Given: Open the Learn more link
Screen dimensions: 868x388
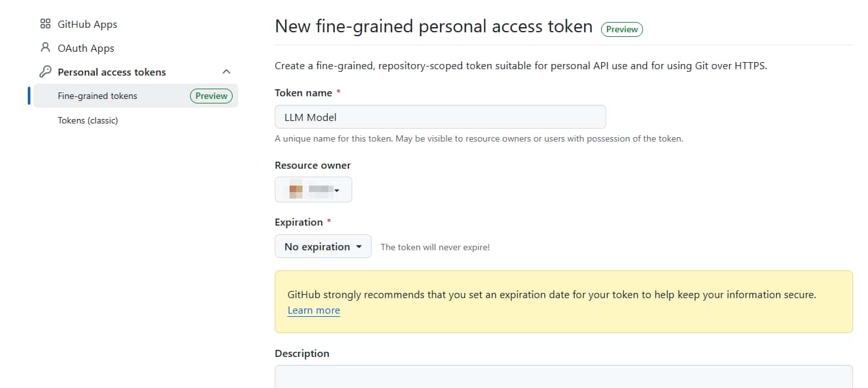Looking at the screenshot, I should pyautogui.click(x=313, y=310).
